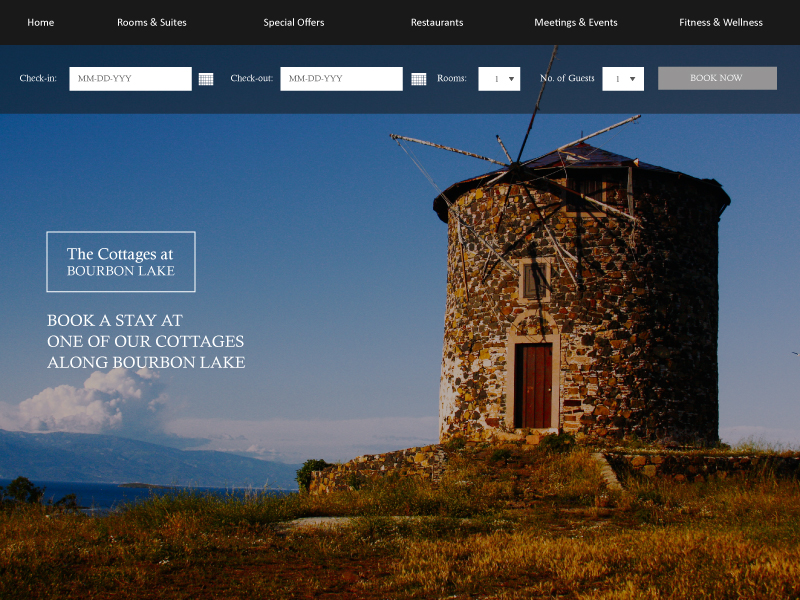The image size is (800, 600).
Task: Click the windmill's red door in photo
Action: click(x=536, y=386)
